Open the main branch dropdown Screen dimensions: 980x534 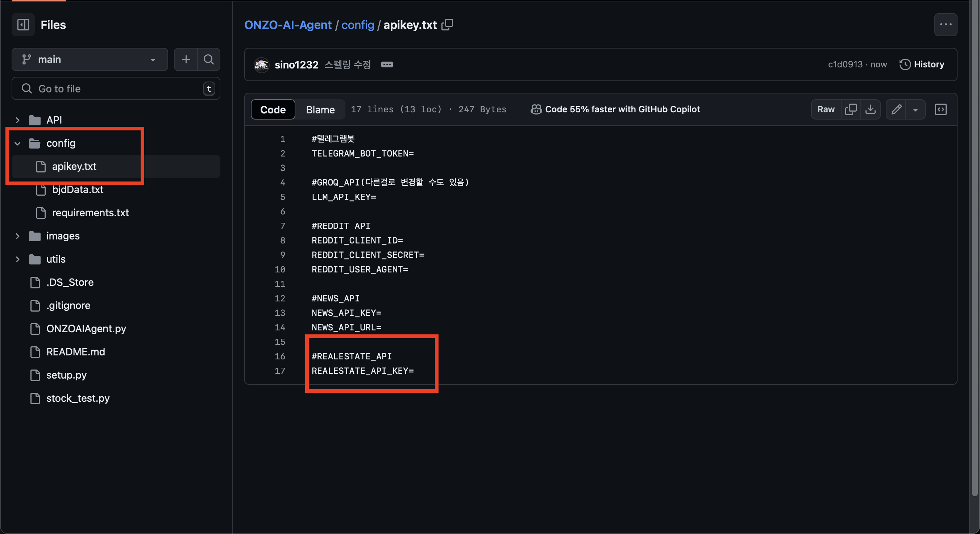click(x=90, y=59)
